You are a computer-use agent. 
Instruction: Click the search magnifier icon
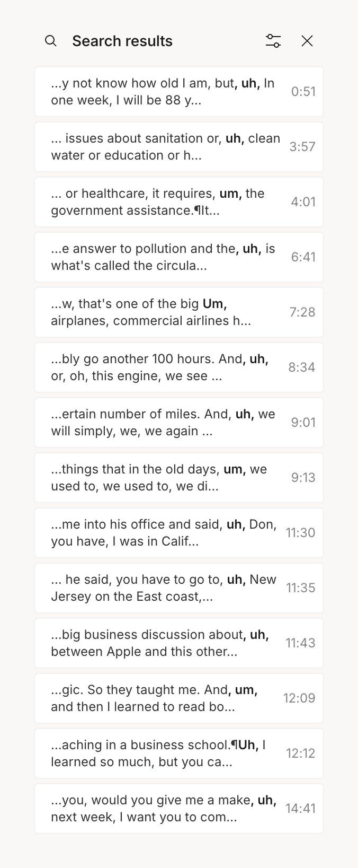(x=51, y=40)
